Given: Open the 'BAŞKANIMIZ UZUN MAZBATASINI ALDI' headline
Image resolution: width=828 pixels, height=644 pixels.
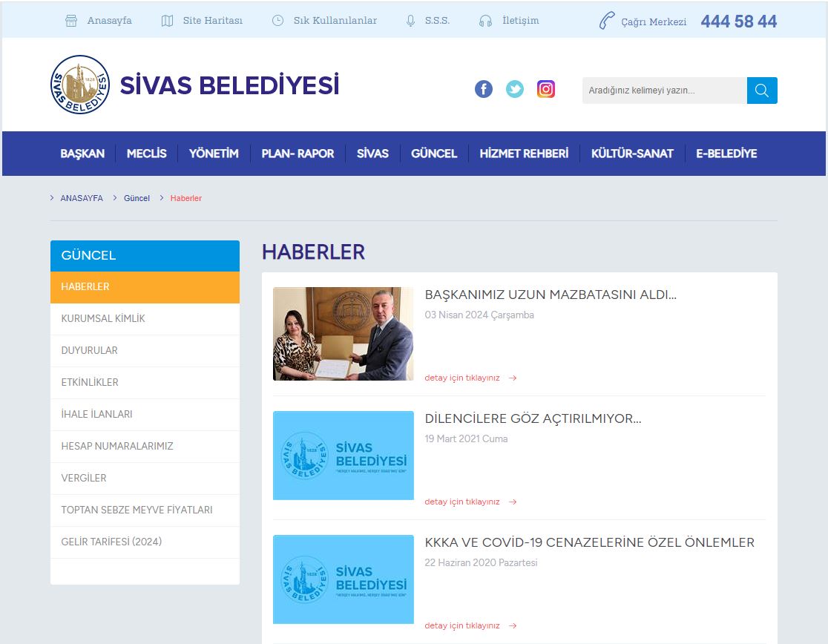Looking at the screenshot, I should click(551, 295).
